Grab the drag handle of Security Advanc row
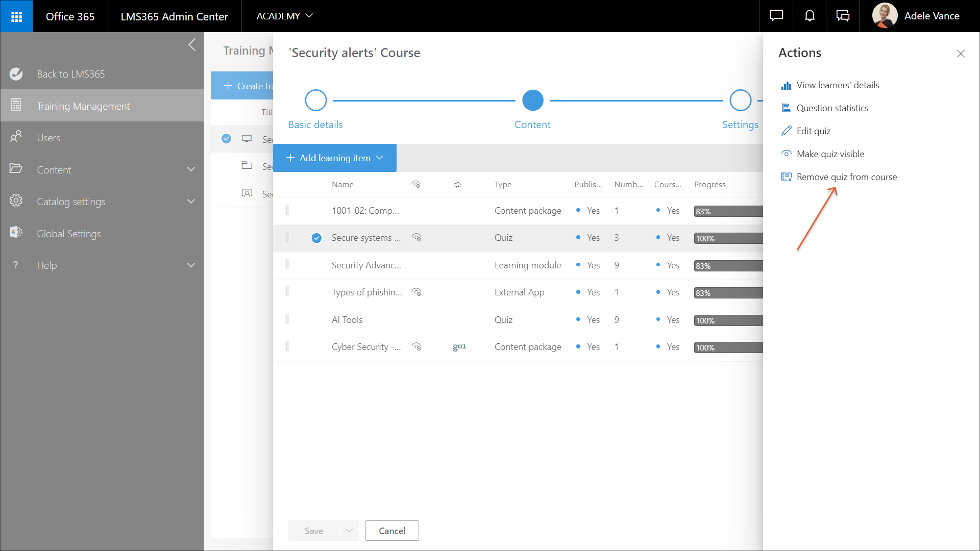The width and height of the screenshot is (980, 551). [x=287, y=265]
